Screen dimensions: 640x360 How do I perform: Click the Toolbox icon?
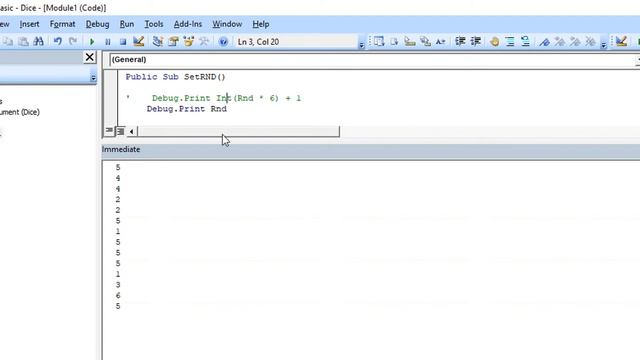point(204,42)
